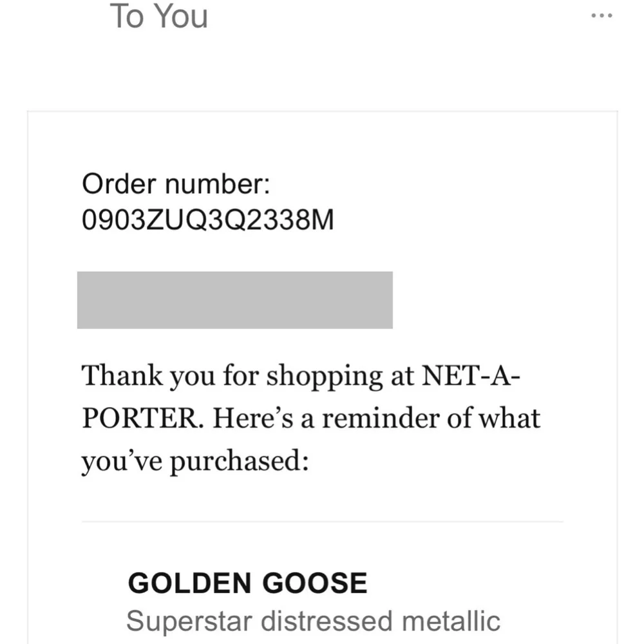Screen dimensions: 644x644
Task: Click the 'To You' recipient label
Action: pos(158,16)
